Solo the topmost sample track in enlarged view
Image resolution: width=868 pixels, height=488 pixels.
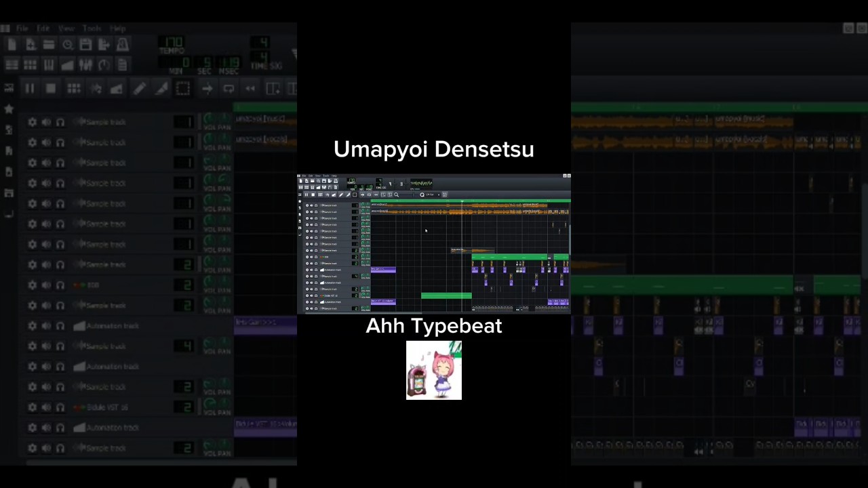click(60, 122)
